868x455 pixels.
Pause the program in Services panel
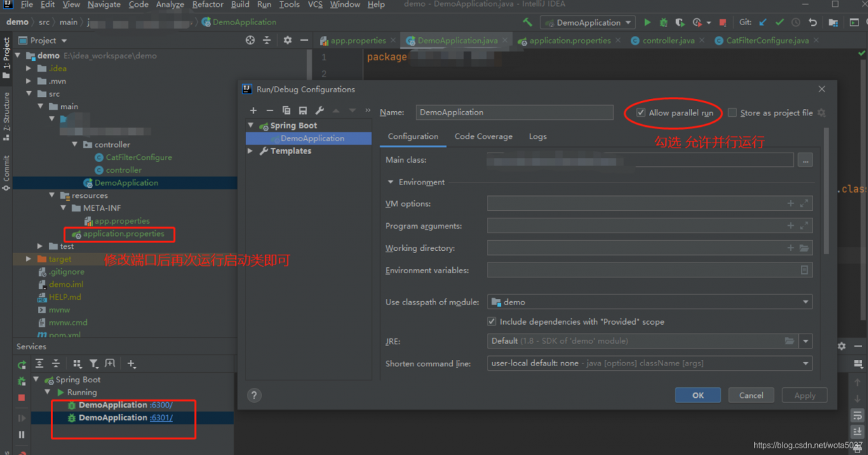pos(22,435)
